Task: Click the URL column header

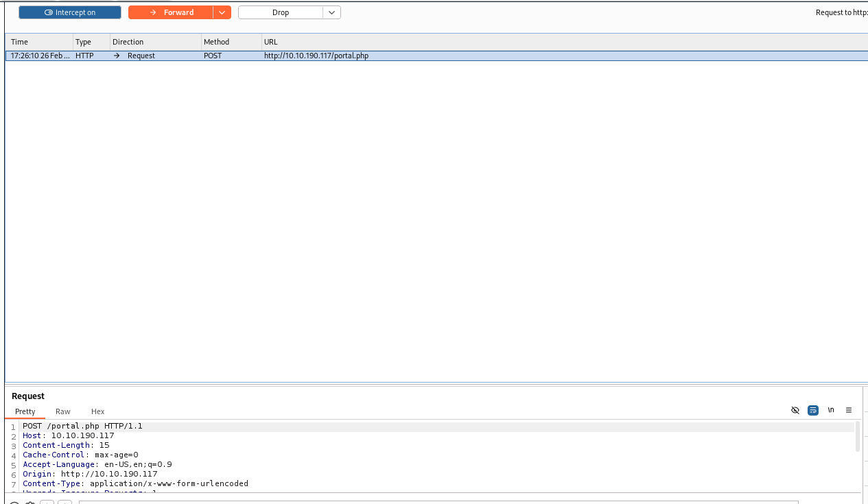Action: [271, 42]
